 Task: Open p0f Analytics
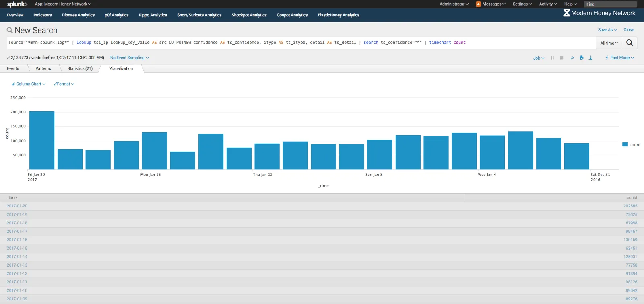click(x=117, y=15)
